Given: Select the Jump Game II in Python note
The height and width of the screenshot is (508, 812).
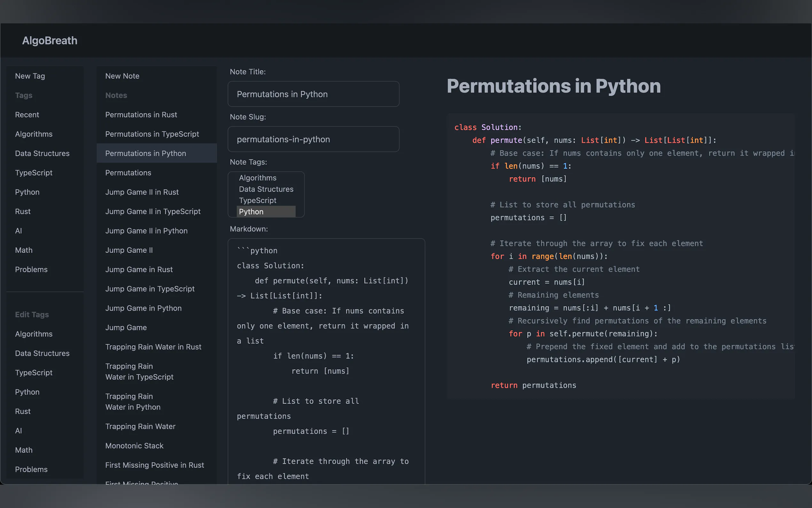Looking at the screenshot, I should 146,231.
